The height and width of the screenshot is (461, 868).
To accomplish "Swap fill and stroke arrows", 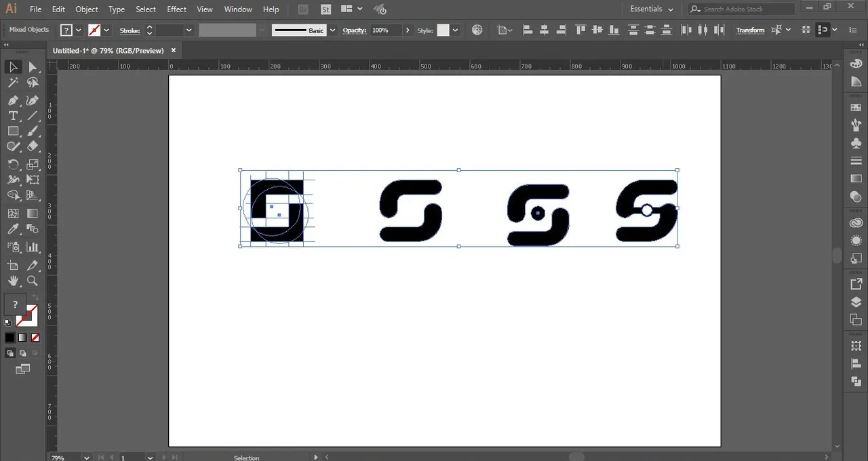I will [x=34, y=299].
